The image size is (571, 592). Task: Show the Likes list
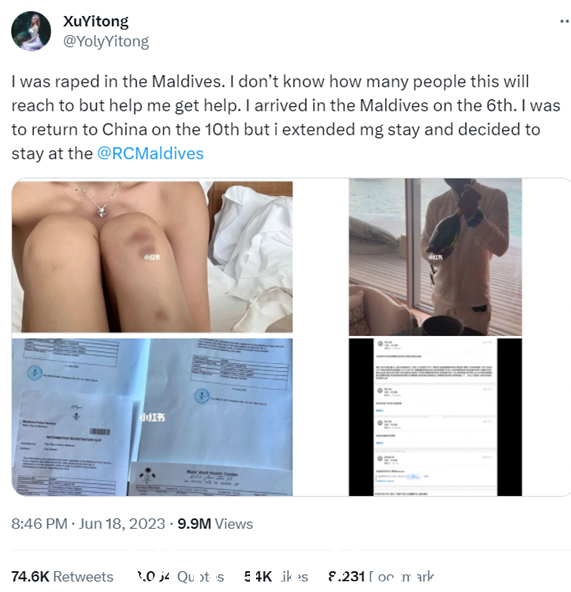tap(276, 577)
